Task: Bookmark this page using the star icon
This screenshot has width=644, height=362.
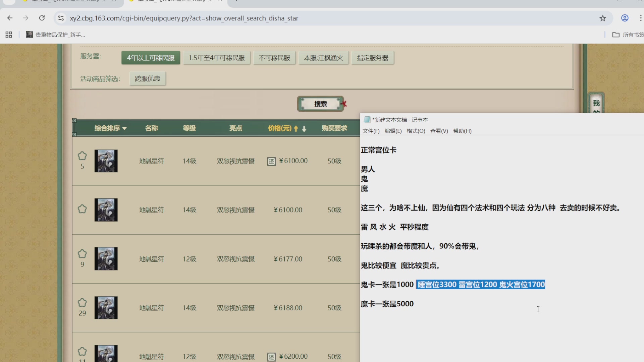Action: pos(603,18)
